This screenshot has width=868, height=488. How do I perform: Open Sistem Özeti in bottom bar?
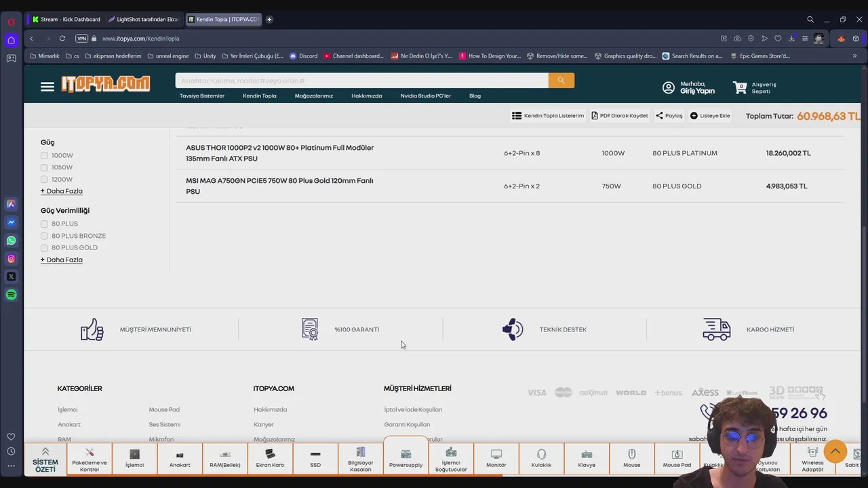click(x=45, y=459)
